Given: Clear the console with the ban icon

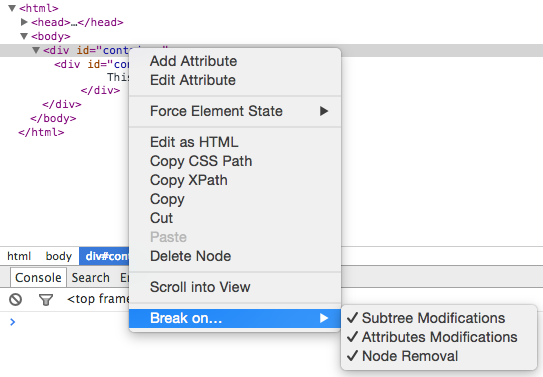Looking at the screenshot, I should 16,299.
